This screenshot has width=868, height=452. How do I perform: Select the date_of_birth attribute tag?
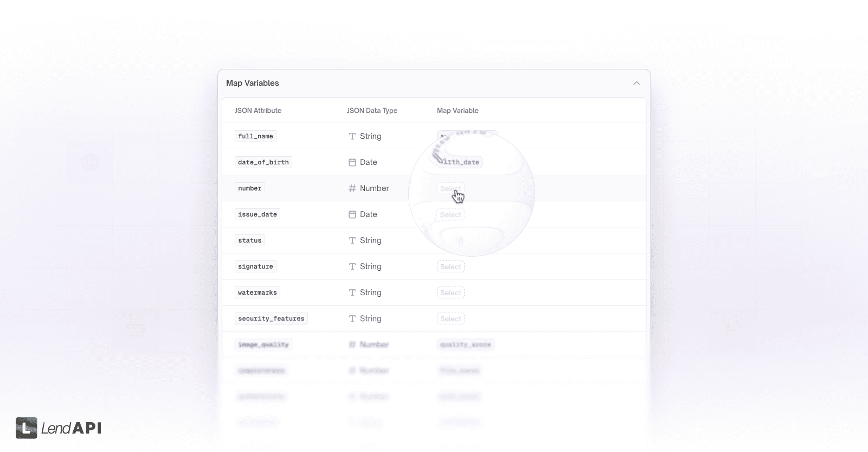pos(263,162)
